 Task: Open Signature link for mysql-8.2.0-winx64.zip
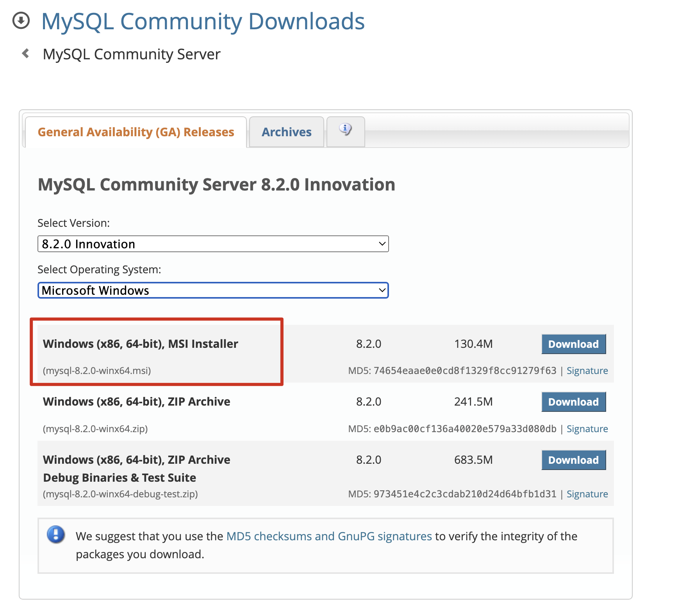click(587, 429)
